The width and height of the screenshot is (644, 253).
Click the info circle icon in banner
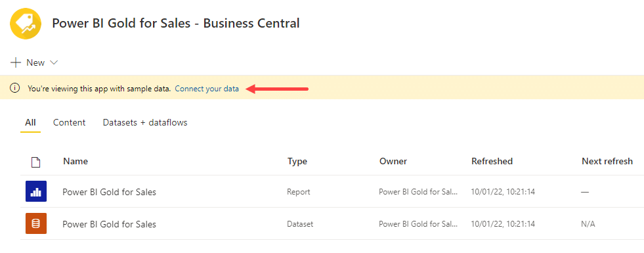[15, 88]
